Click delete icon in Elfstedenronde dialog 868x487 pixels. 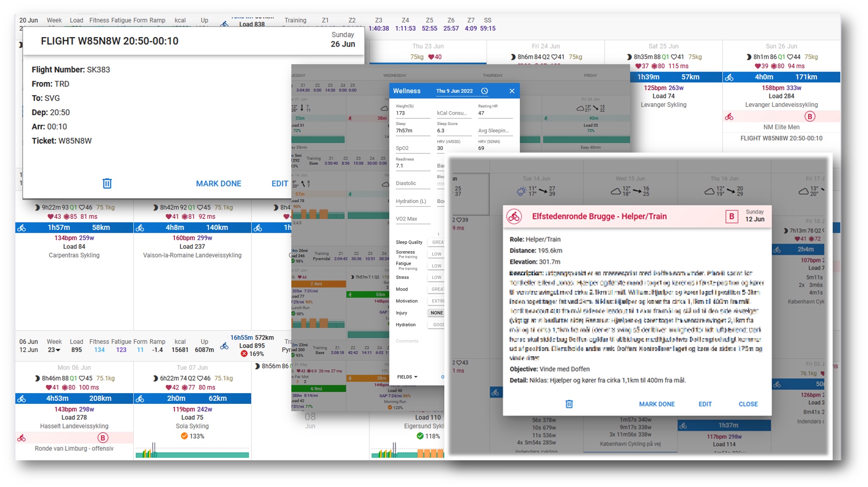(x=569, y=404)
